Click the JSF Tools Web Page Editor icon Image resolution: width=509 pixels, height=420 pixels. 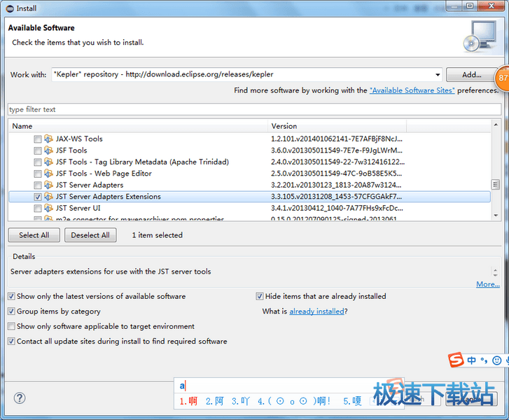tap(48, 174)
